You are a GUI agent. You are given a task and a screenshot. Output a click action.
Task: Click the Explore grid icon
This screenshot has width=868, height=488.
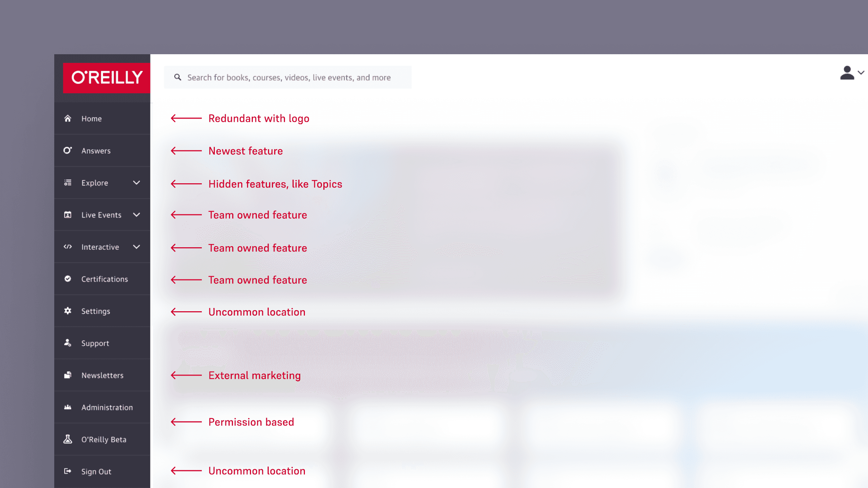click(67, 182)
